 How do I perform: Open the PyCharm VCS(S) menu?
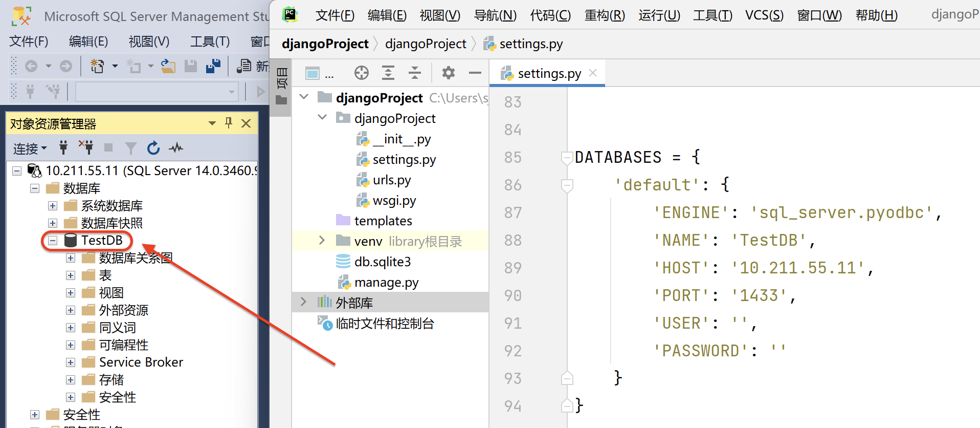[x=764, y=15]
